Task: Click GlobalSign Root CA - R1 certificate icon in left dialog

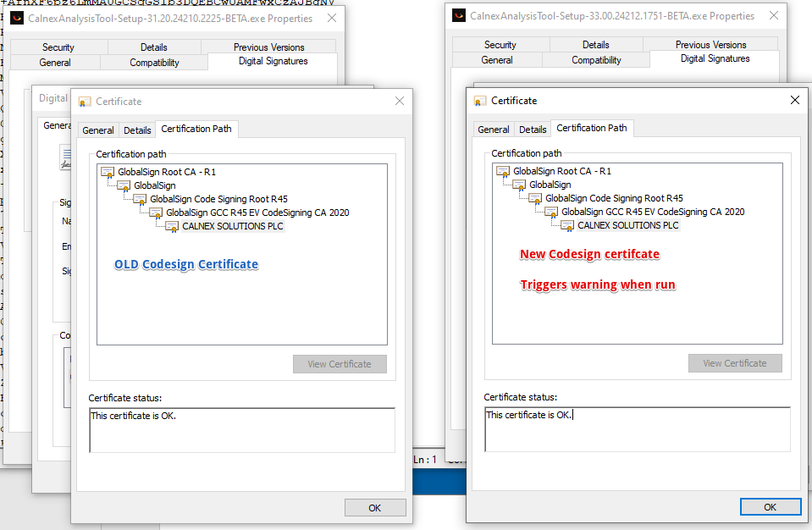Action: [108, 173]
